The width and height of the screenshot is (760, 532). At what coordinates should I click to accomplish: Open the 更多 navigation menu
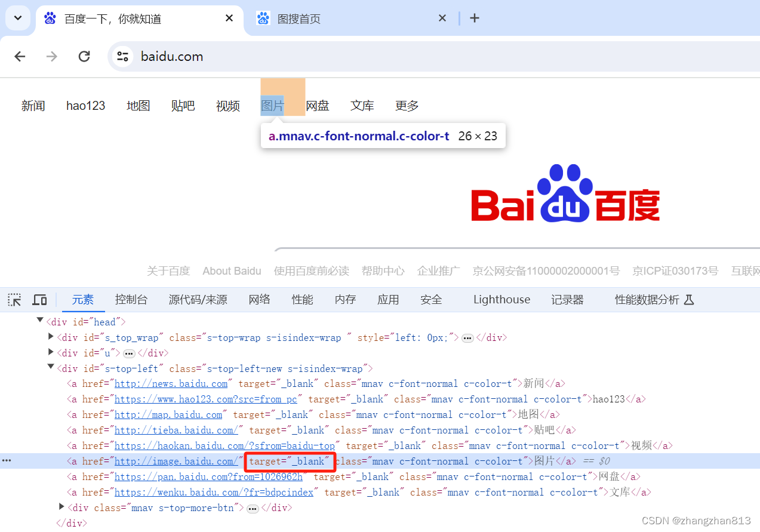[407, 106]
